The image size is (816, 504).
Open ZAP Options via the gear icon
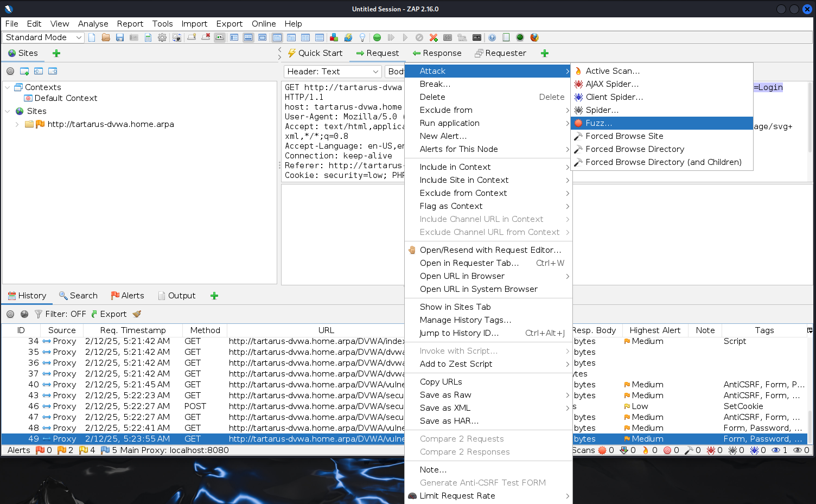[x=162, y=37]
